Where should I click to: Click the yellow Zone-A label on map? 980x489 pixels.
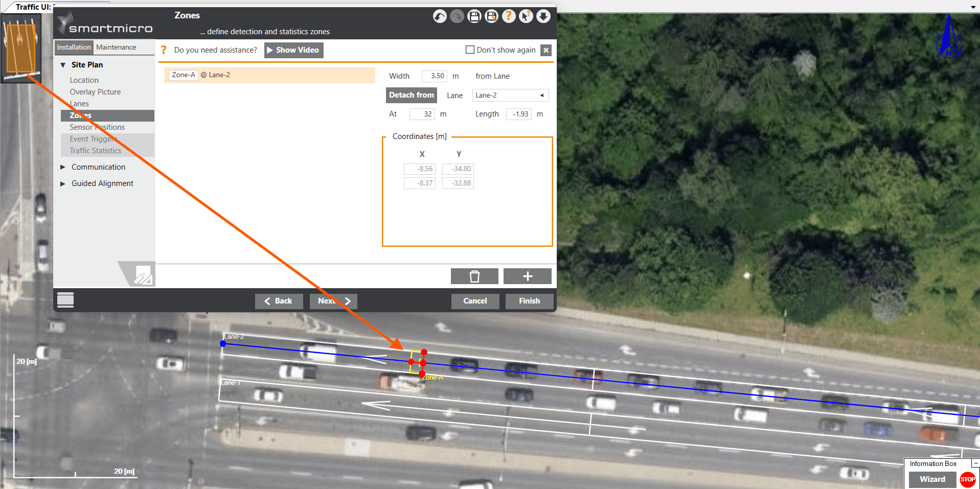pos(432,378)
